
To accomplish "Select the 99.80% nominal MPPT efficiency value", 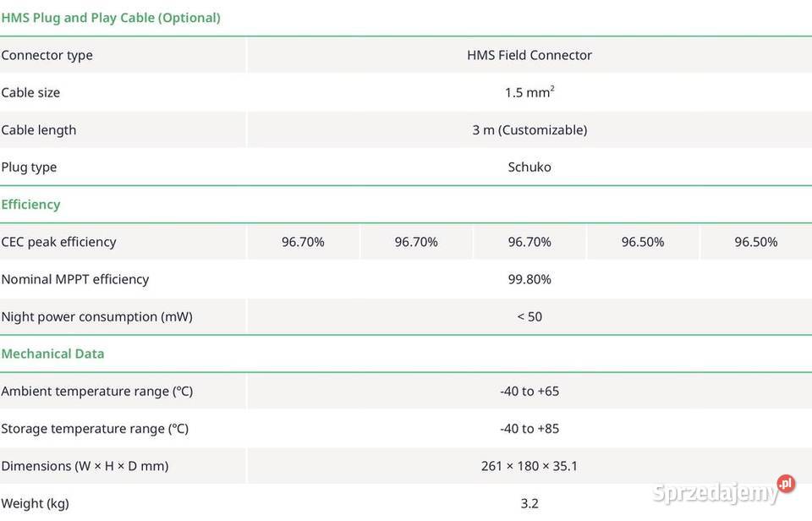I will click(529, 279).
